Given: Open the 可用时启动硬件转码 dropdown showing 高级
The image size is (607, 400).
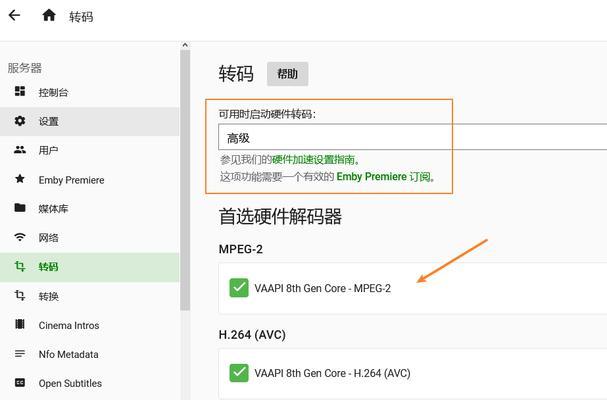Looking at the screenshot, I should [413, 137].
